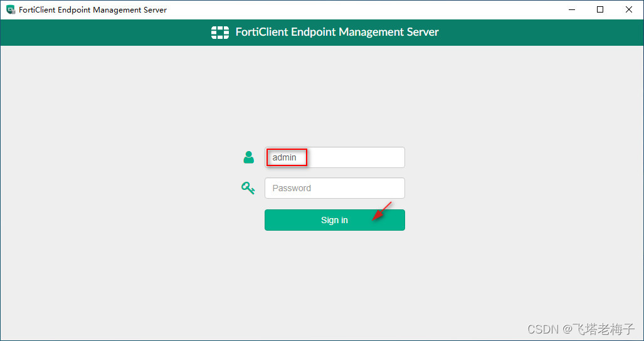Focus the Password input field

335,188
